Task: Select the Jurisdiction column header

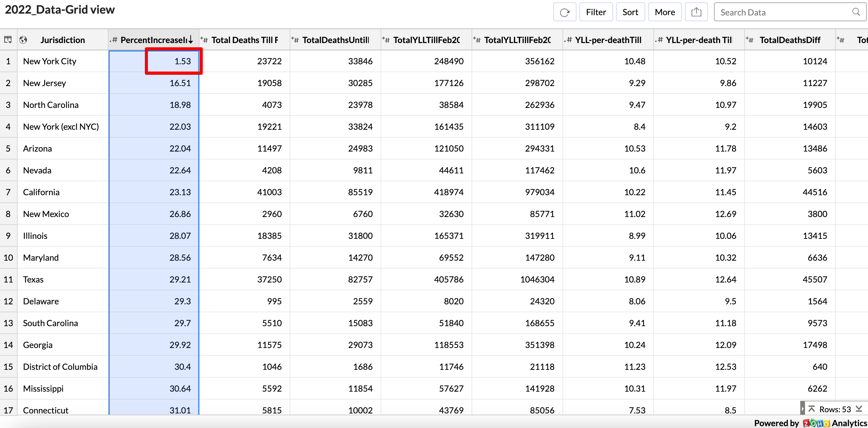Action: [63, 40]
